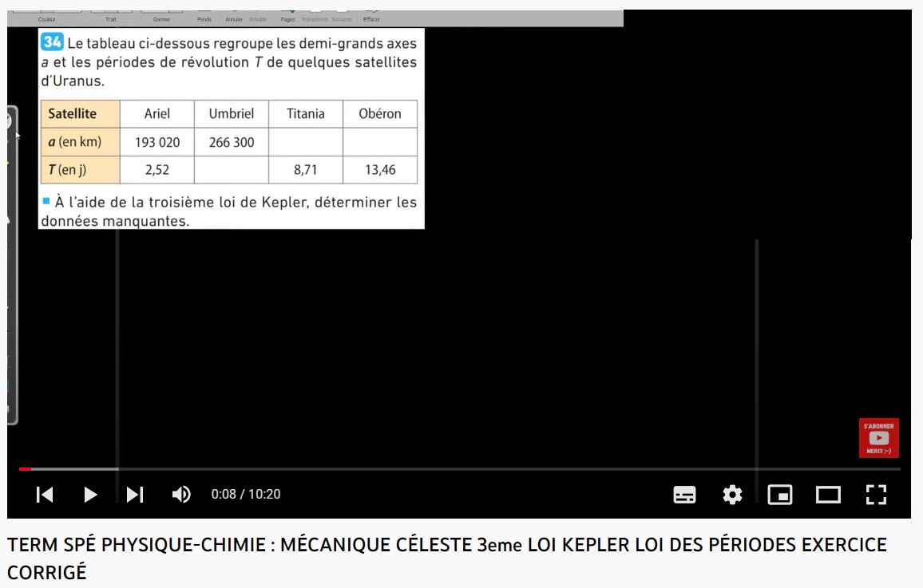Screen dimensions: 923x588
Task: Open video settings gear
Action: tap(732, 495)
